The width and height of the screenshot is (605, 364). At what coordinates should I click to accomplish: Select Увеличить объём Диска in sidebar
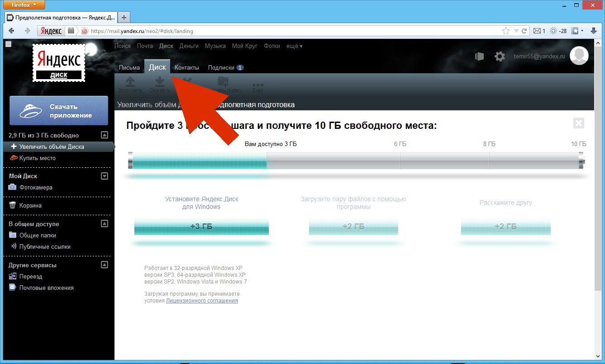(59, 147)
